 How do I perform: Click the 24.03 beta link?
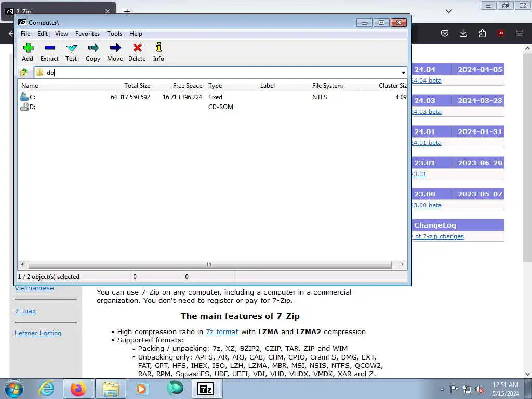coord(427,112)
